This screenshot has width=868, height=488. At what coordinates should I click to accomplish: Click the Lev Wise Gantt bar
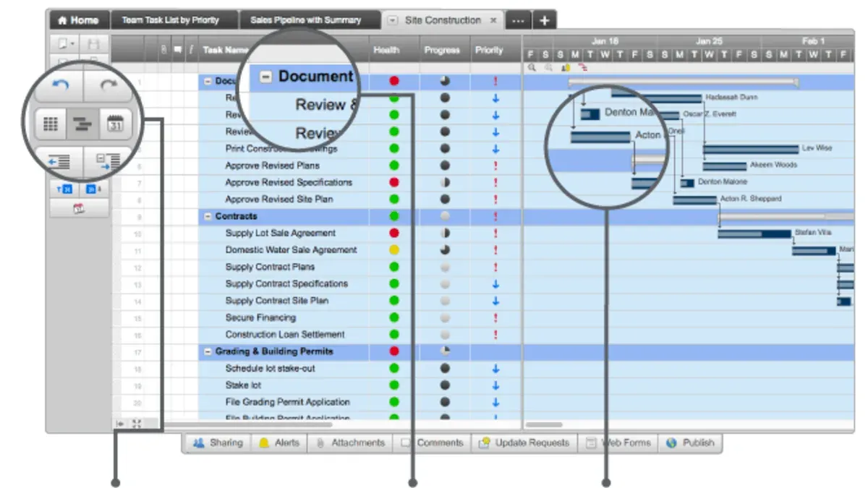(750, 149)
